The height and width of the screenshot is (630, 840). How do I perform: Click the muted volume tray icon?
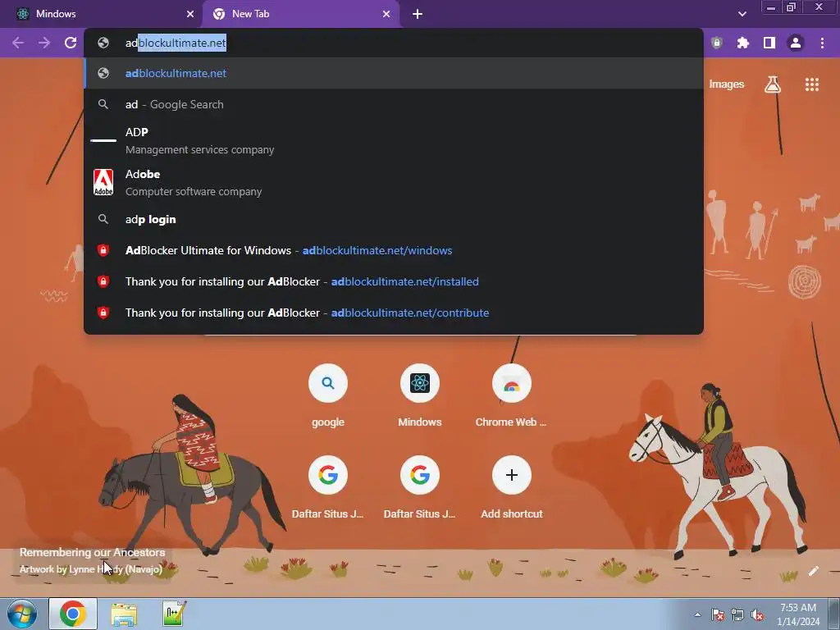757,615
